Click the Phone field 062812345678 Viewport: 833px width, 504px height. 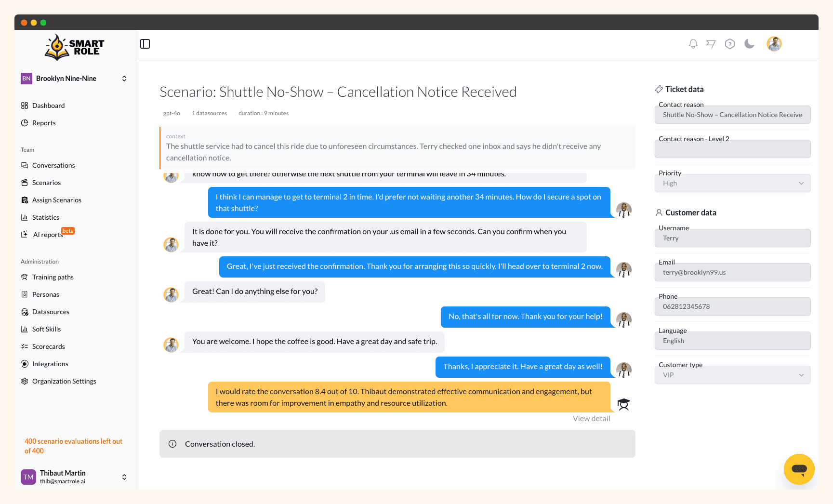(732, 306)
